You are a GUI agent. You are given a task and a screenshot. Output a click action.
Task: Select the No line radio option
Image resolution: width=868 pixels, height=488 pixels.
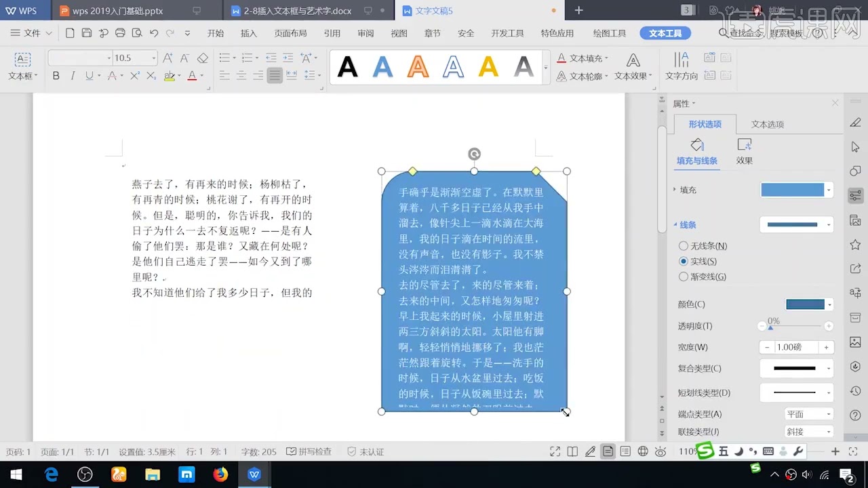click(684, 246)
